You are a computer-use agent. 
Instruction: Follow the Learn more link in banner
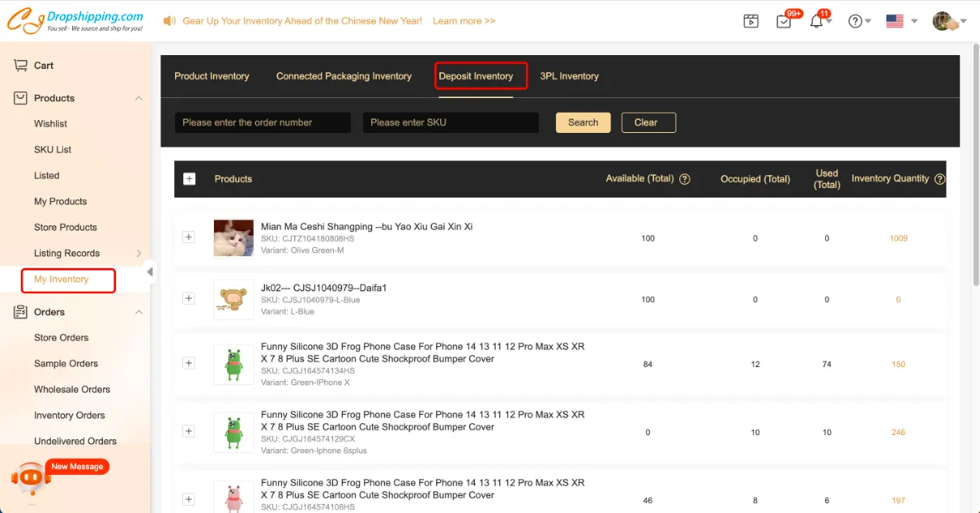tap(464, 21)
